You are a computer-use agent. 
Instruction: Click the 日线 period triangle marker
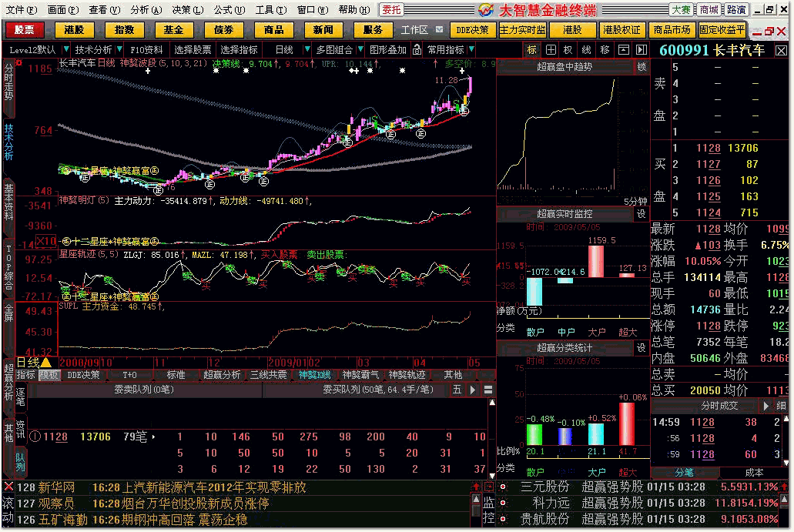click(45, 363)
